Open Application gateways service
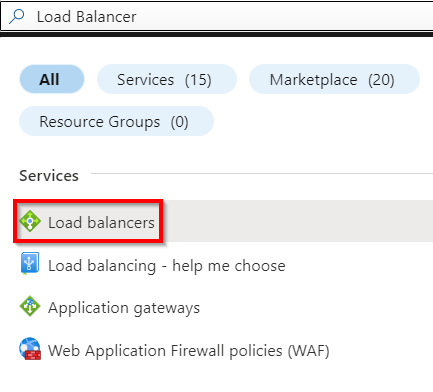The image size is (433, 392). tap(124, 308)
